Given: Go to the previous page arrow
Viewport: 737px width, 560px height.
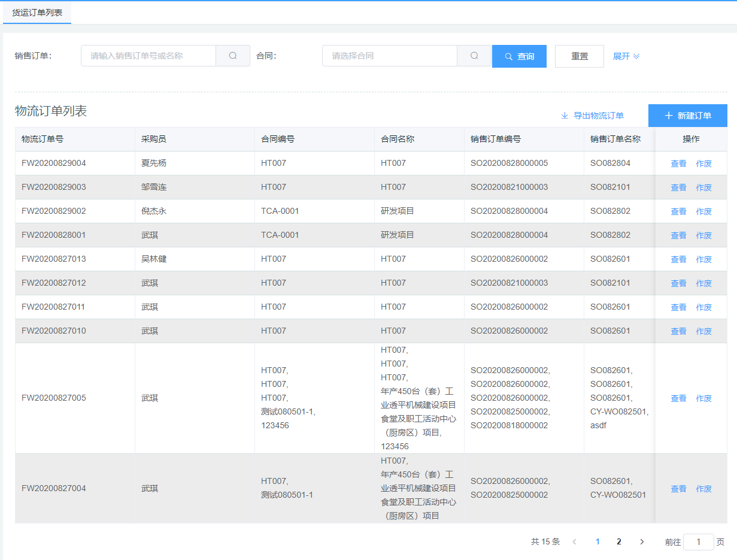Looking at the screenshot, I should [574, 541].
